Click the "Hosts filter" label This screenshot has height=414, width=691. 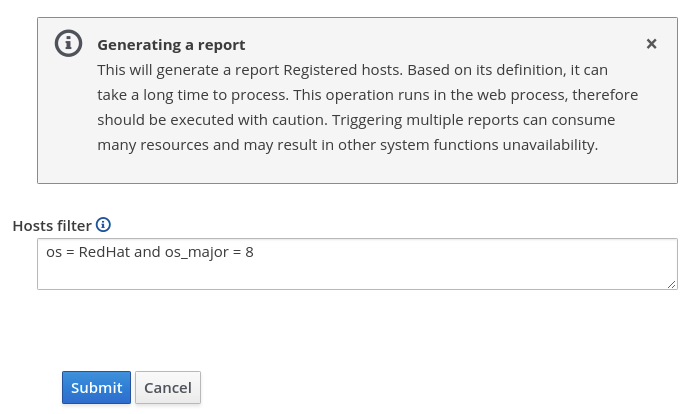click(52, 226)
